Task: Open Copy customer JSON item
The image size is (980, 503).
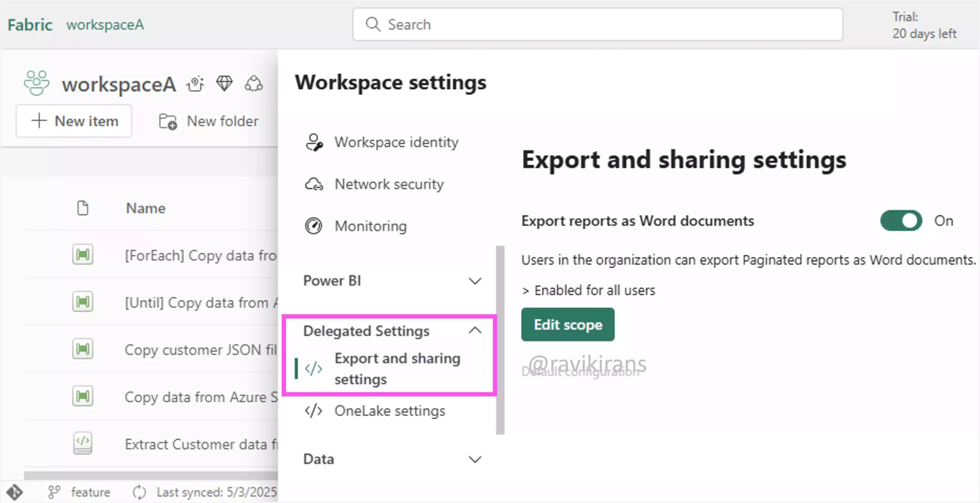Action: coord(201,350)
